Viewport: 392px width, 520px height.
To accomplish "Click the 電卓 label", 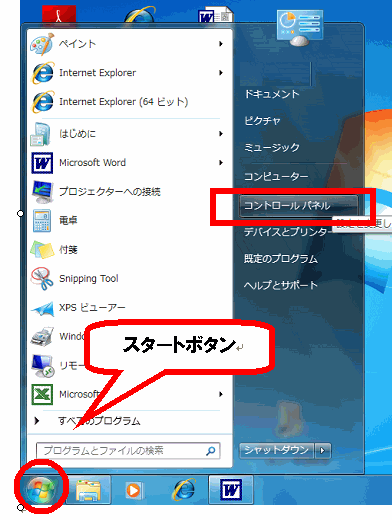I will pos(68,220).
